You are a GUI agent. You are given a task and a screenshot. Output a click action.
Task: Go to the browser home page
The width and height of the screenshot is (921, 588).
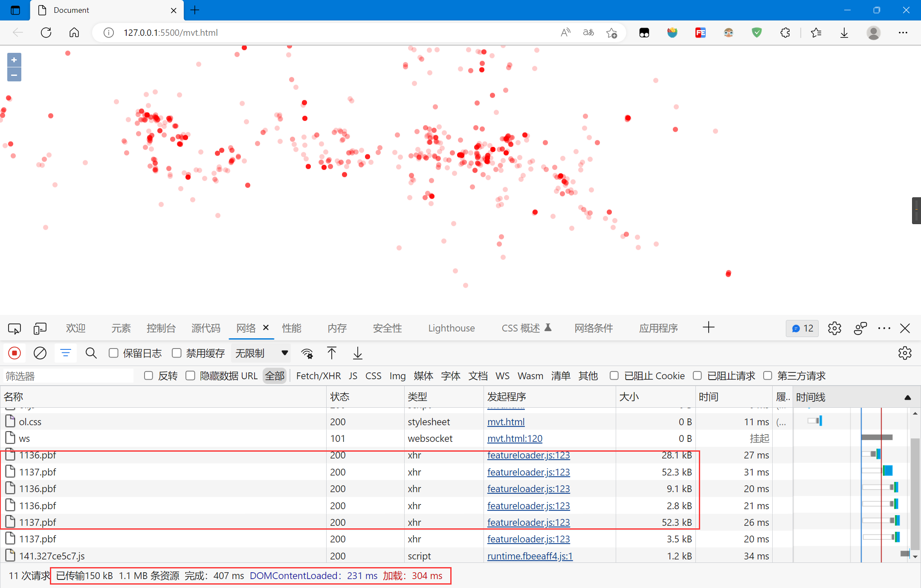click(x=74, y=32)
